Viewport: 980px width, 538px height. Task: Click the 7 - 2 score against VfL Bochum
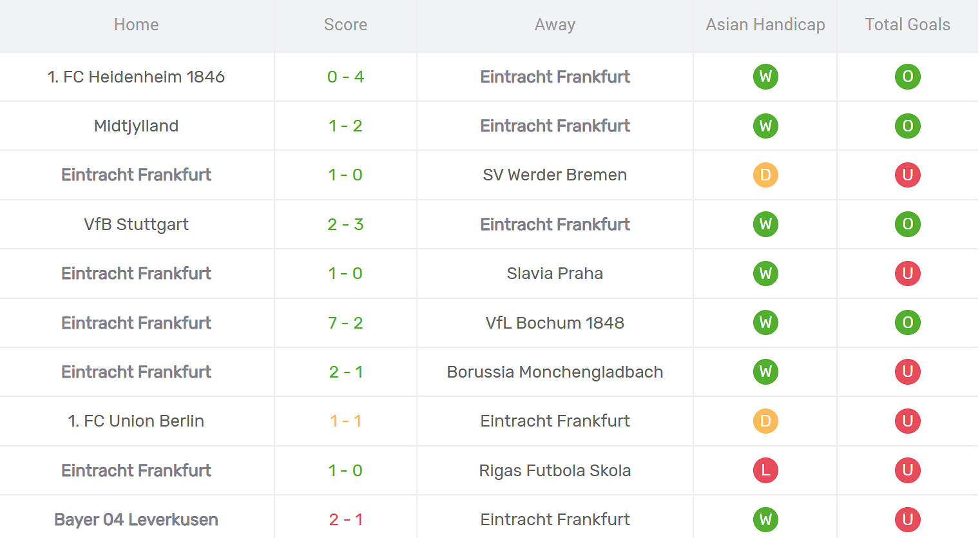pyautogui.click(x=345, y=323)
